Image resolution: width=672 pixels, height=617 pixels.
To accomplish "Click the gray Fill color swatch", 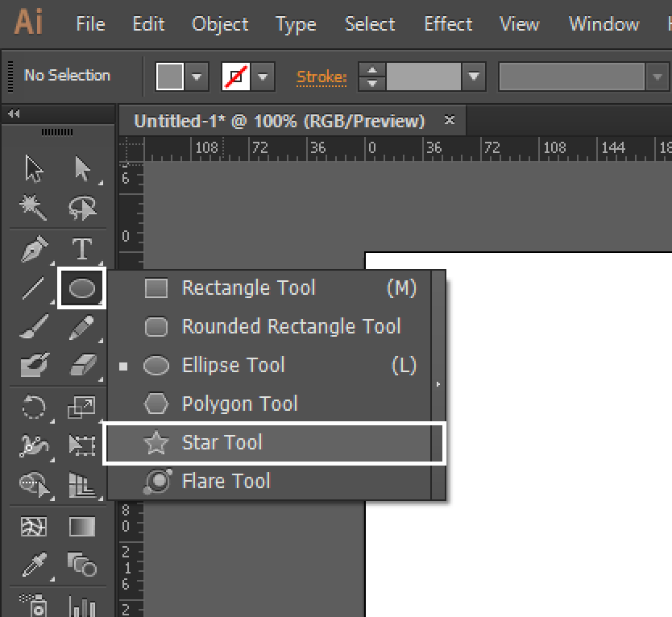I will pyautogui.click(x=170, y=77).
